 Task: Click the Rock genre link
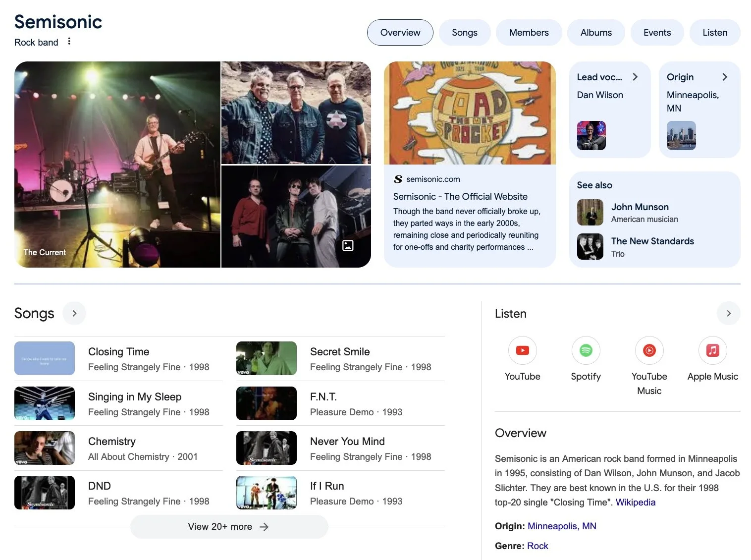tap(537, 546)
